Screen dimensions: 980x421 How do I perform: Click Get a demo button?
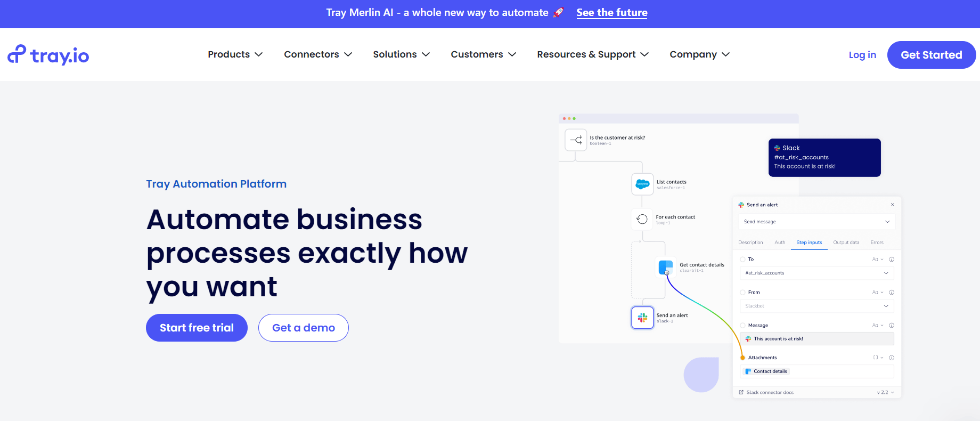pyautogui.click(x=304, y=328)
